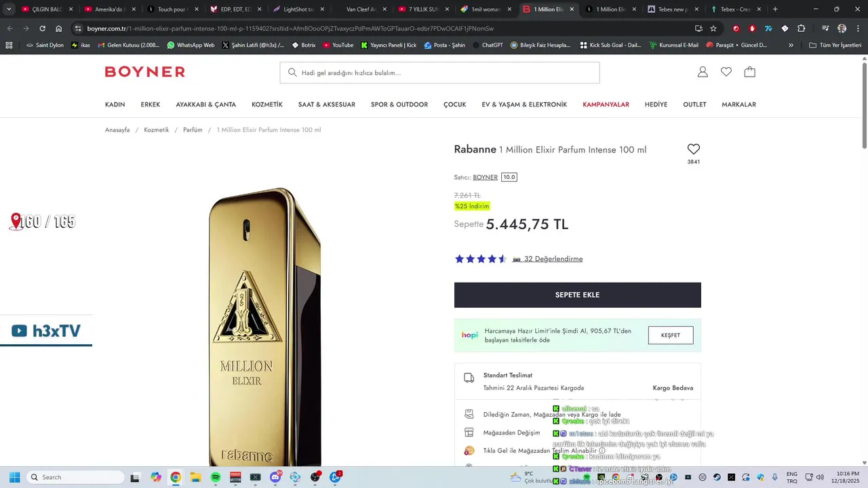The image size is (868, 488).
Task: Bookmark this page with star icon
Action: click(713, 28)
